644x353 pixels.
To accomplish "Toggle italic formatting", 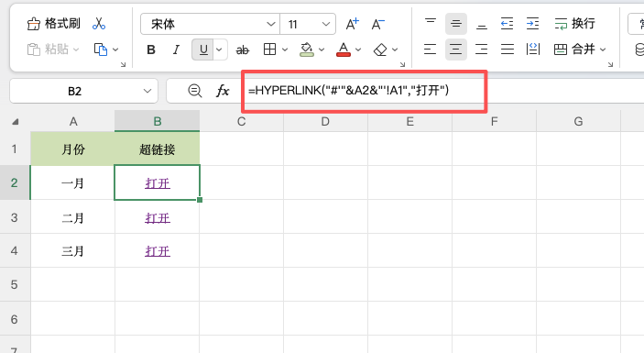I will 176,50.
